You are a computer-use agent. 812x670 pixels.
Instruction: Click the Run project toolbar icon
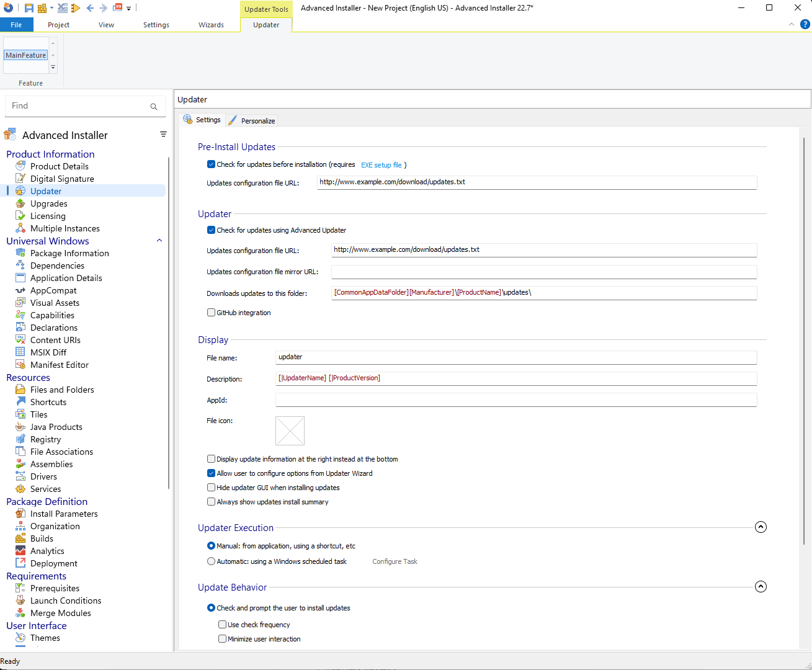point(75,7)
